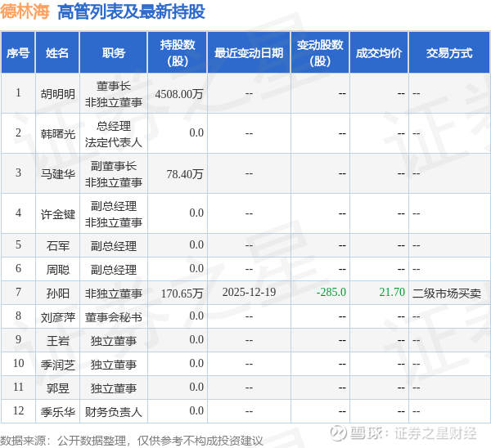Click the name 季乐华
Viewport: 491px width, 448px height.
pos(58,412)
